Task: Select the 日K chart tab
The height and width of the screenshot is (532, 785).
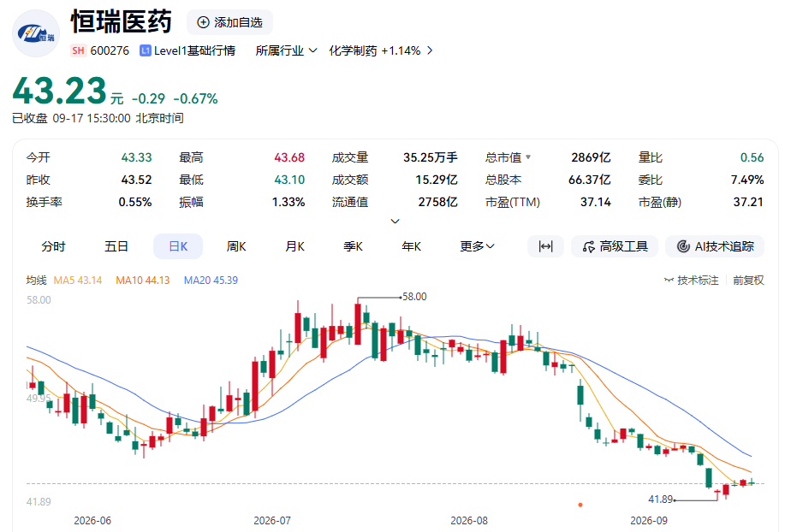Action: click(x=178, y=246)
